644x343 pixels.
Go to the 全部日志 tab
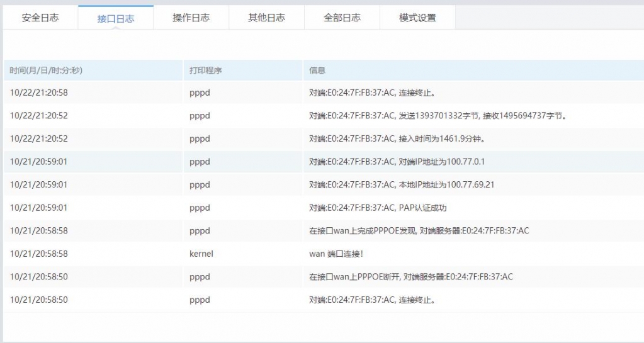[342, 18]
